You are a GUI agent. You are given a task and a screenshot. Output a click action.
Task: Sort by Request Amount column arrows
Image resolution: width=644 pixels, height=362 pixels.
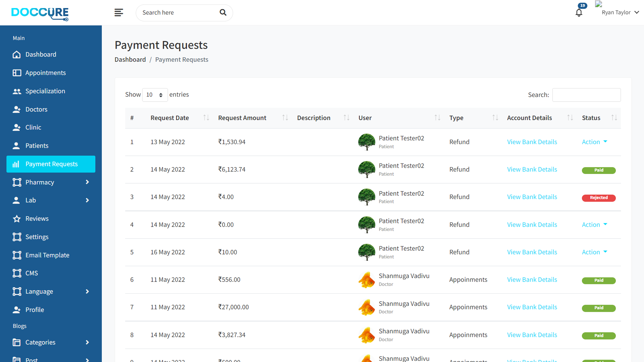coord(285,118)
